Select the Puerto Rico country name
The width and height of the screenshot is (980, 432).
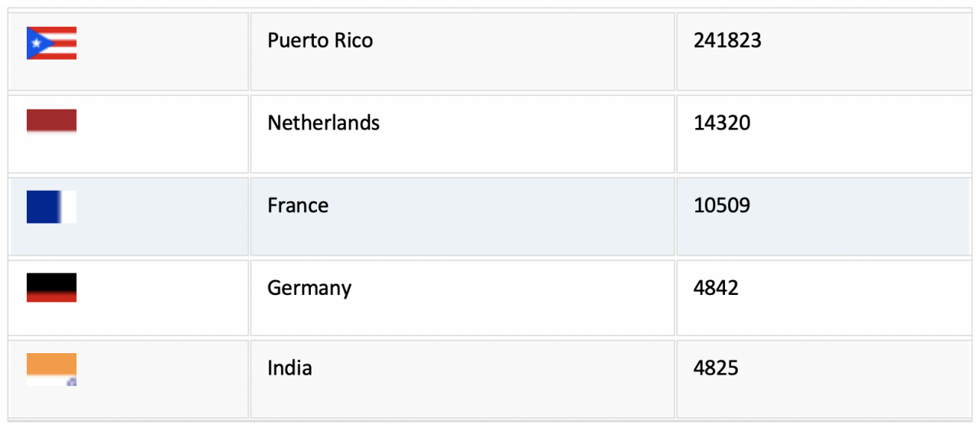pos(320,41)
